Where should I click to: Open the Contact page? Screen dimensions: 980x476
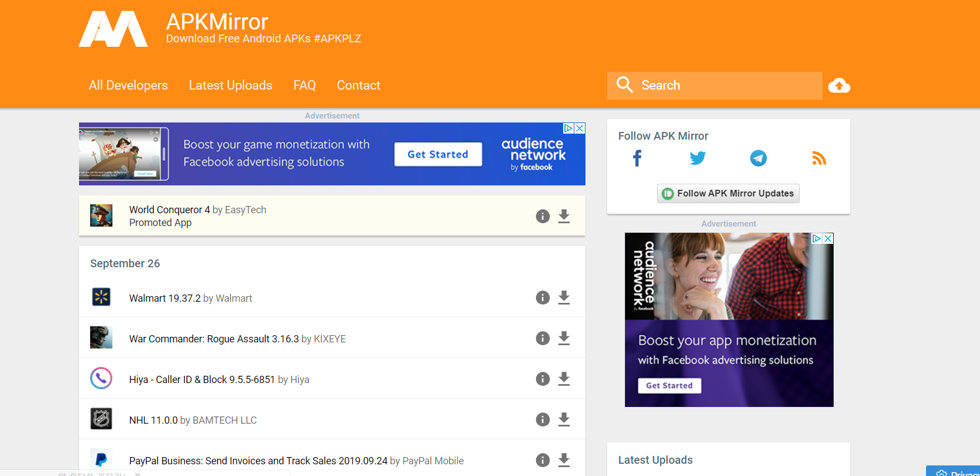358,85
